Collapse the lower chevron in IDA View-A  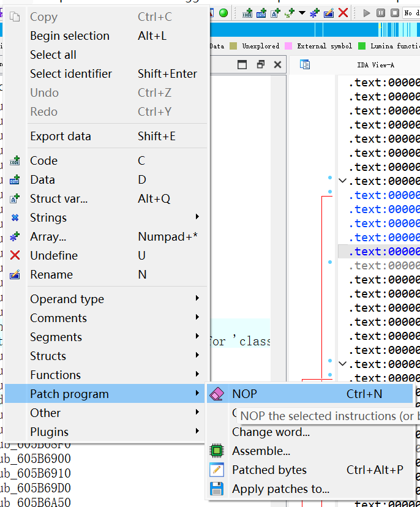pyautogui.click(x=343, y=364)
